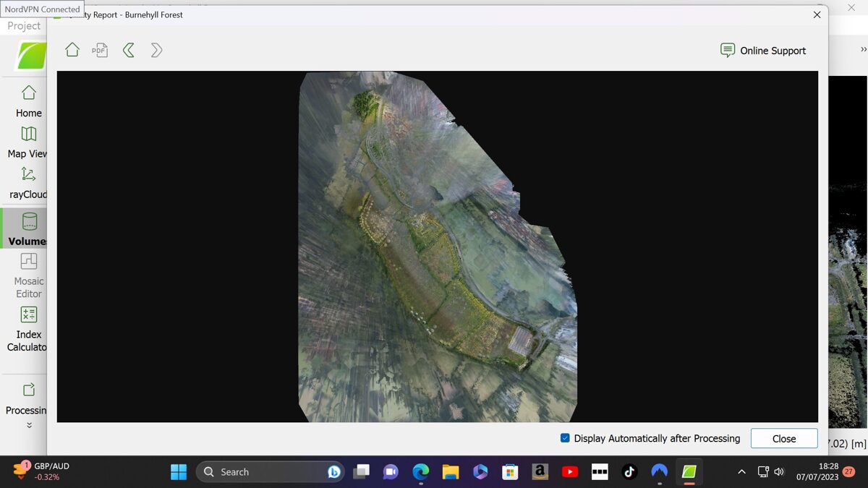The height and width of the screenshot is (488, 868).
Task: Toggle Display Automatically after Processing checkbox
Action: tap(565, 438)
